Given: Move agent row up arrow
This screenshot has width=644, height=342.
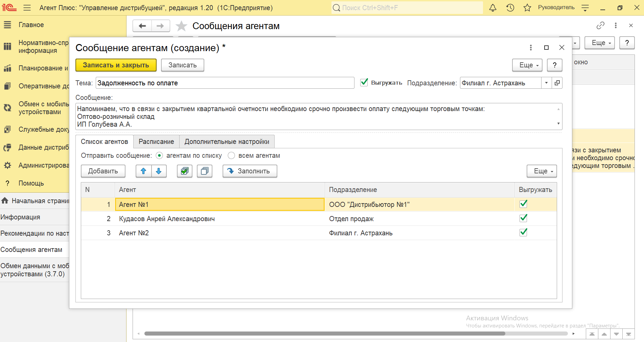Looking at the screenshot, I should [143, 171].
